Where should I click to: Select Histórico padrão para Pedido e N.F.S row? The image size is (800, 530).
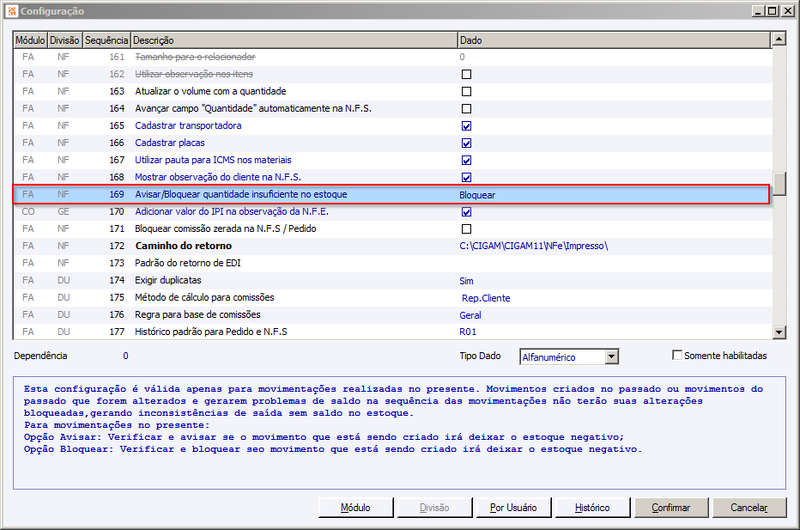pyautogui.click(x=391, y=332)
